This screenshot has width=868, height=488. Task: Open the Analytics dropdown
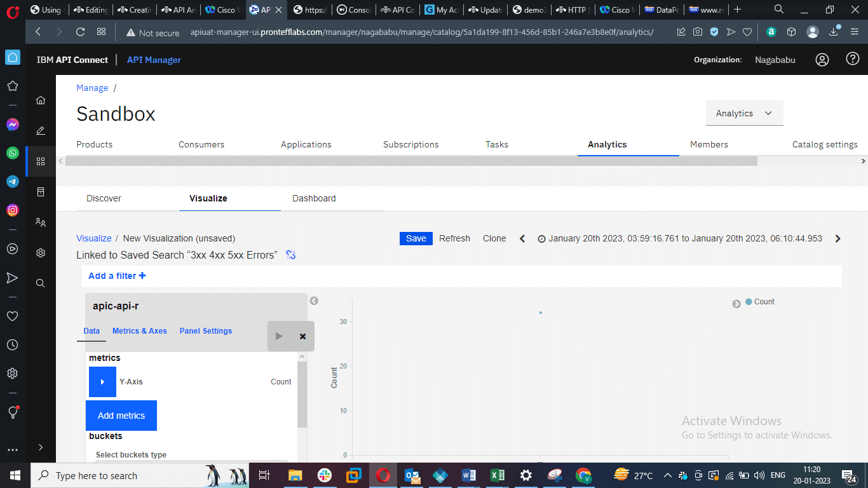[x=744, y=113]
